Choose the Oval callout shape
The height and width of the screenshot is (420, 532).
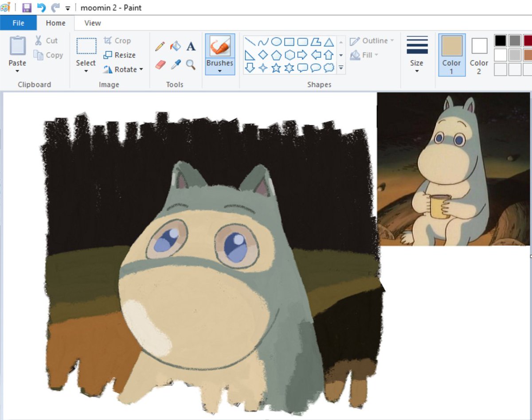point(315,68)
